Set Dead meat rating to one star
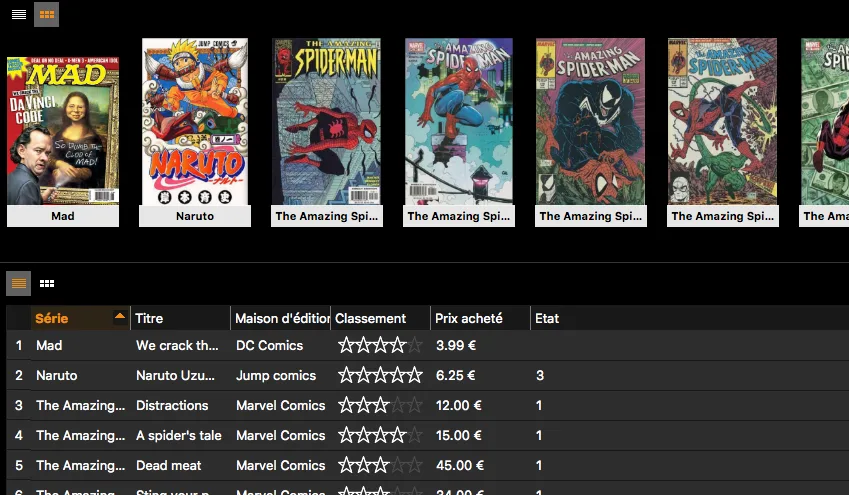This screenshot has width=849, height=495. [347, 466]
